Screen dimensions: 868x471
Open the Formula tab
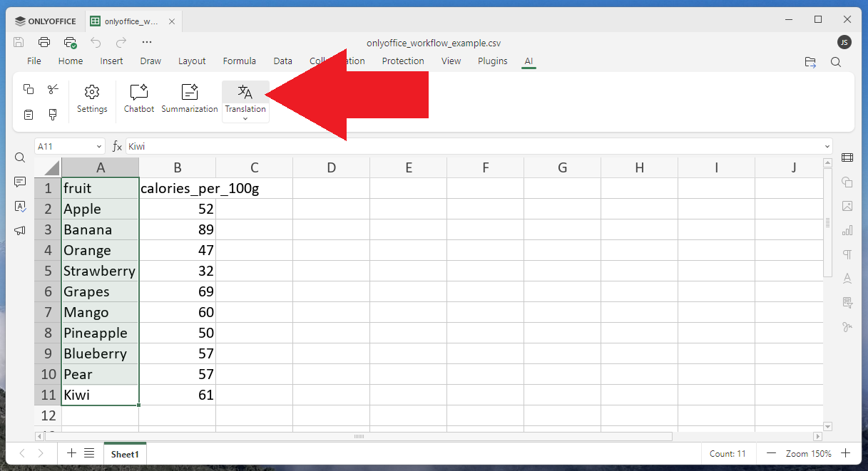click(239, 61)
